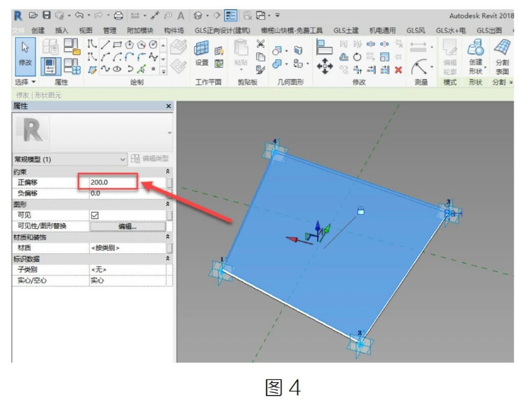Select the 修改 (Modify) arrow tool
The width and height of the screenshot is (532, 405).
point(25,56)
